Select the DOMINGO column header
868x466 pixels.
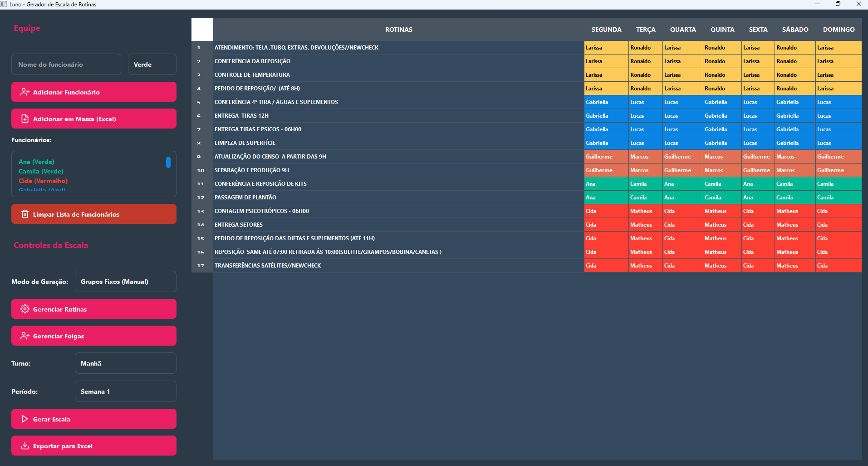click(x=839, y=30)
